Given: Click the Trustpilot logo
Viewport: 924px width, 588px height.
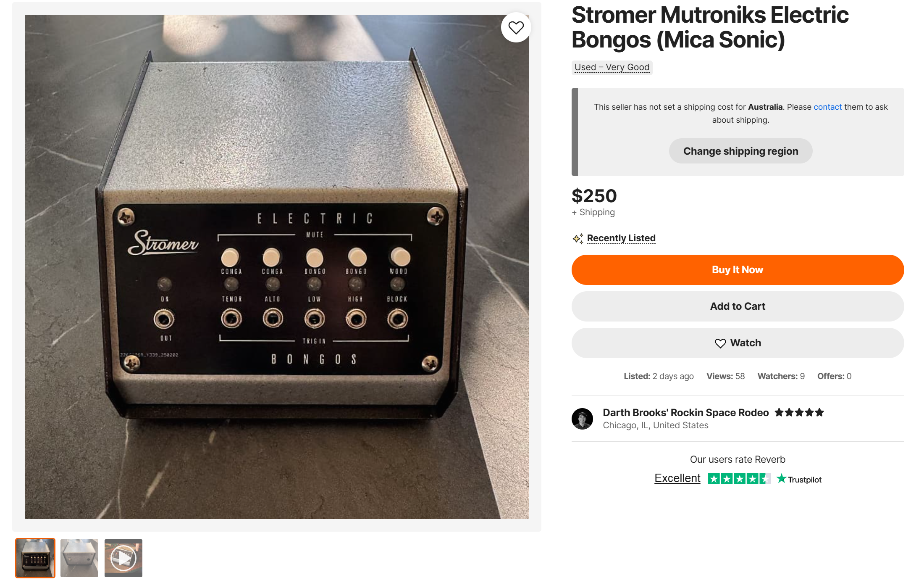Looking at the screenshot, I should (799, 479).
